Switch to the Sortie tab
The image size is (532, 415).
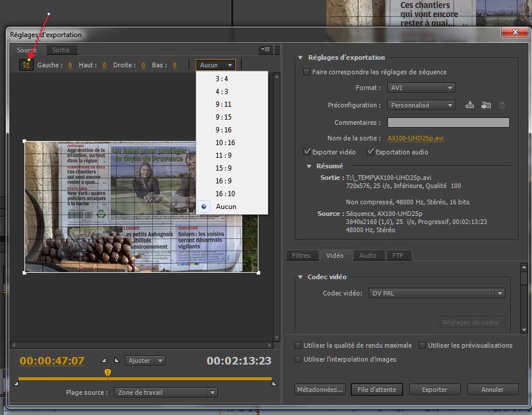(61, 50)
